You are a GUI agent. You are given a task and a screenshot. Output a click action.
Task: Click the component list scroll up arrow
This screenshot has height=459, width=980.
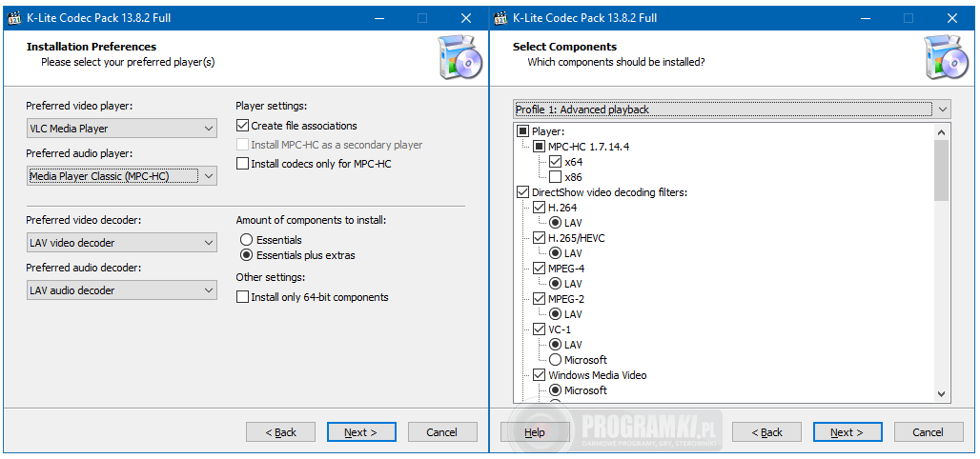pyautogui.click(x=941, y=131)
